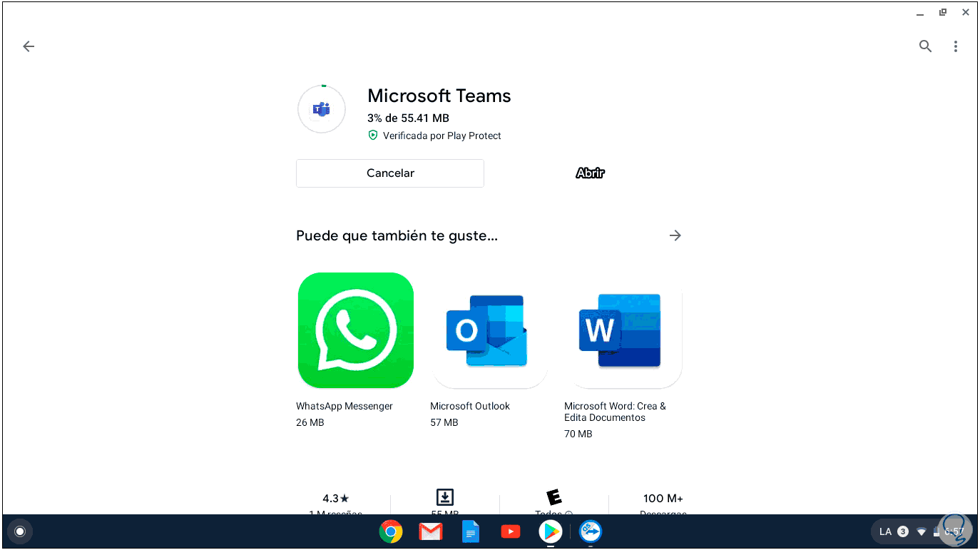The image size is (980, 550).
Task: Click the download size icon
Action: click(x=445, y=497)
